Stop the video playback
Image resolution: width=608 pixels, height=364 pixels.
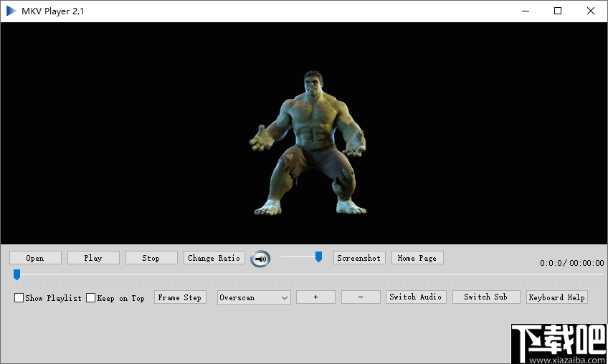pos(151,258)
